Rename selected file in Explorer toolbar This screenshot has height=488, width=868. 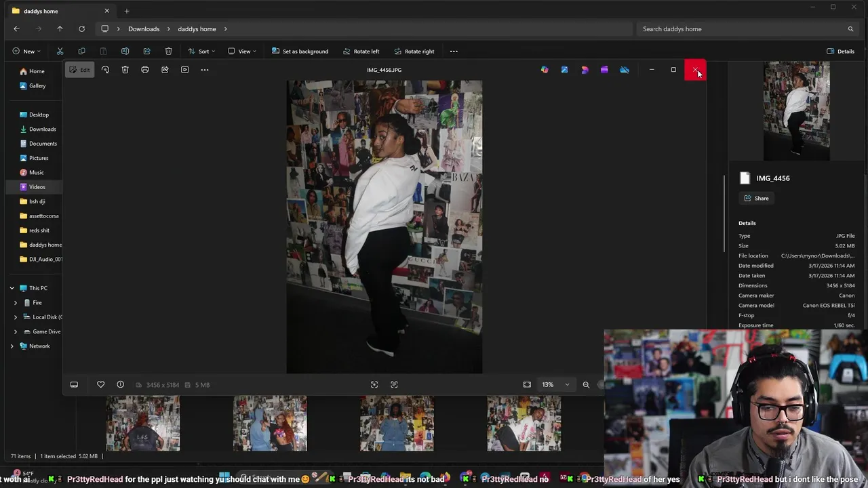pos(125,52)
